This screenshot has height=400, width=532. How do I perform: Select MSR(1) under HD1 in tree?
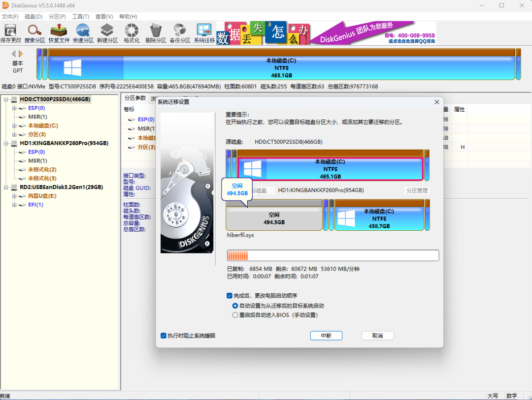[37, 161]
